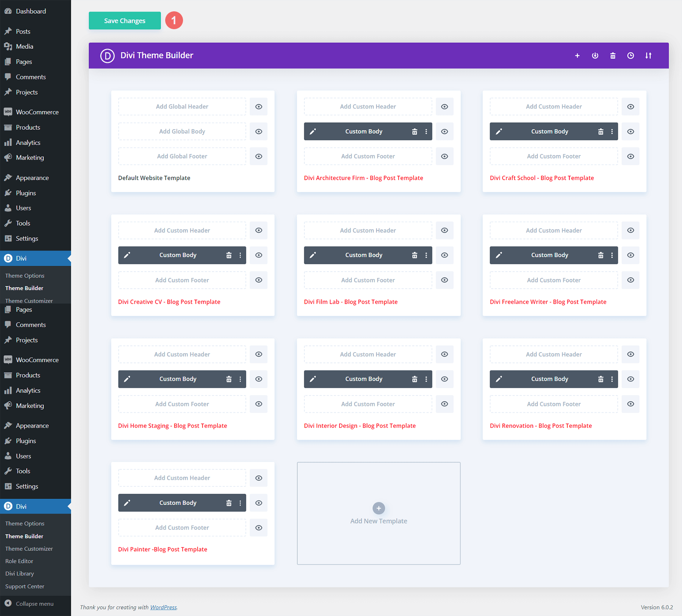Delete Custom Body of Divi Interior Design template
This screenshot has width=682, height=616.
click(x=415, y=379)
